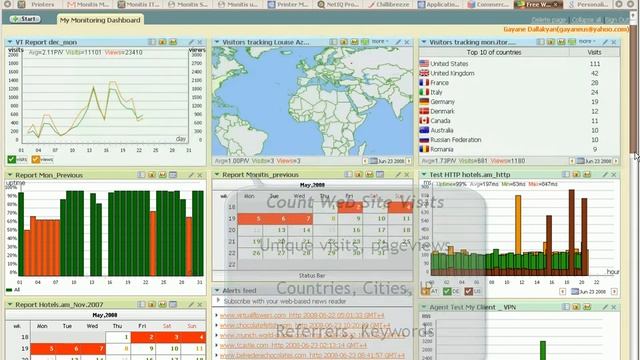
Task: Click list view icon in Test HTTP hotels.am_http header
Action: tap(566, 175)
